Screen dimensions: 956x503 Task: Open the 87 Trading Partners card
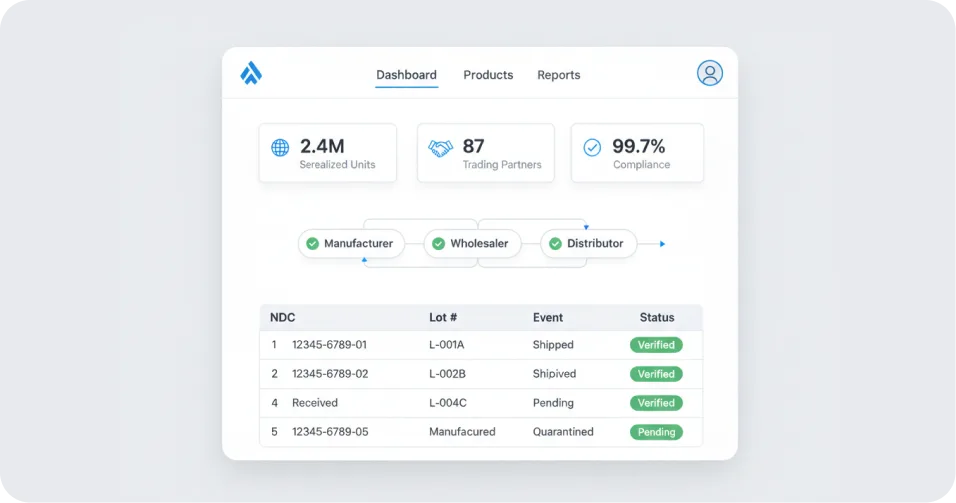[486, 153]
